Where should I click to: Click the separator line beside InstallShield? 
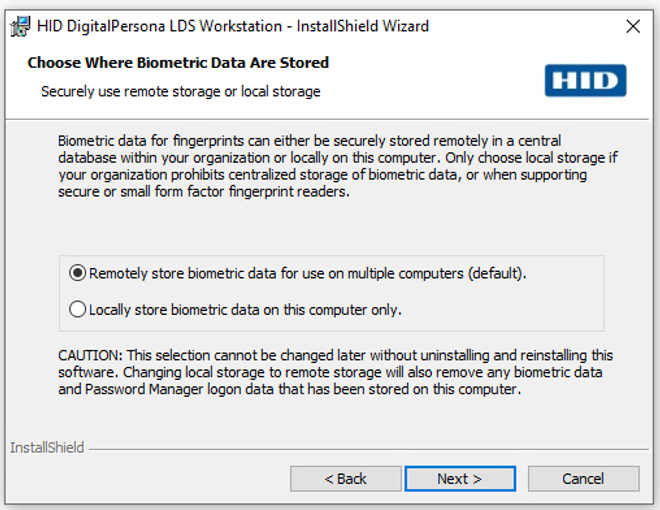click(x=360, y=448)
